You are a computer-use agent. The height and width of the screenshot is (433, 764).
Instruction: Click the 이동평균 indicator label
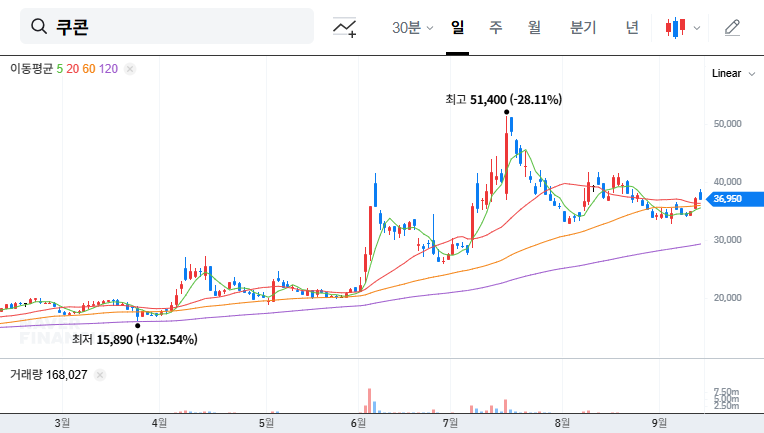click(31, 69)
